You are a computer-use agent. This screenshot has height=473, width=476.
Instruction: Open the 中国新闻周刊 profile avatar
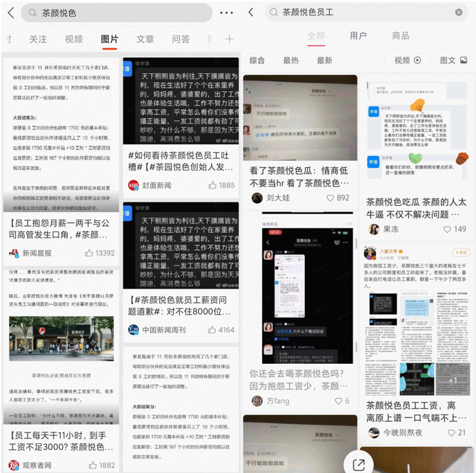[x=133, y=329]
